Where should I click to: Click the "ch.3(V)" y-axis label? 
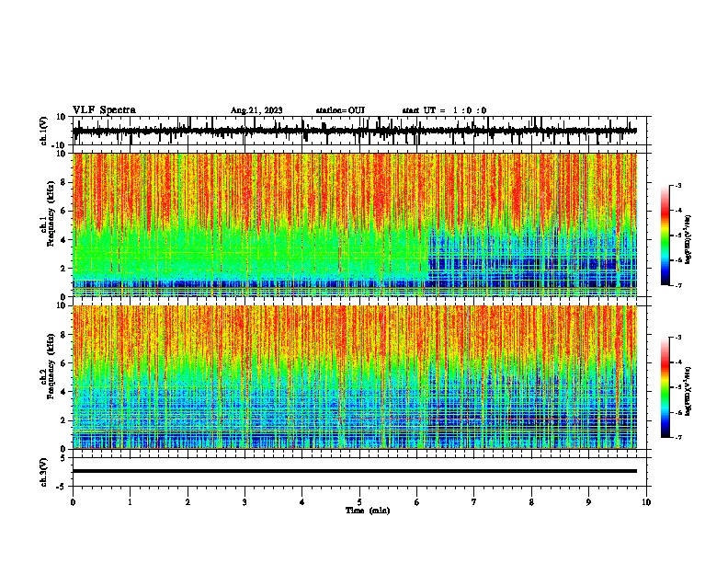coord(44,472)
